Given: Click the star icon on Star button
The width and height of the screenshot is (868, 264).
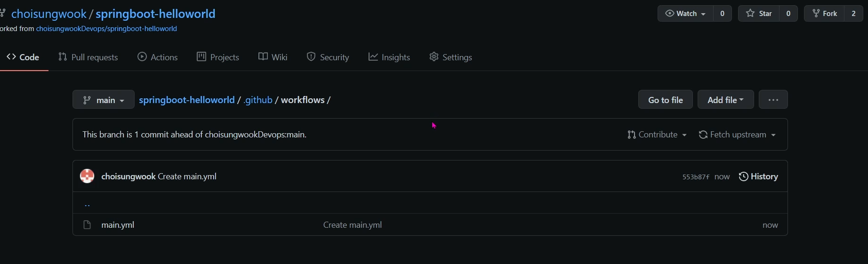Looking at the screenshot, I should tap(750, 14).
